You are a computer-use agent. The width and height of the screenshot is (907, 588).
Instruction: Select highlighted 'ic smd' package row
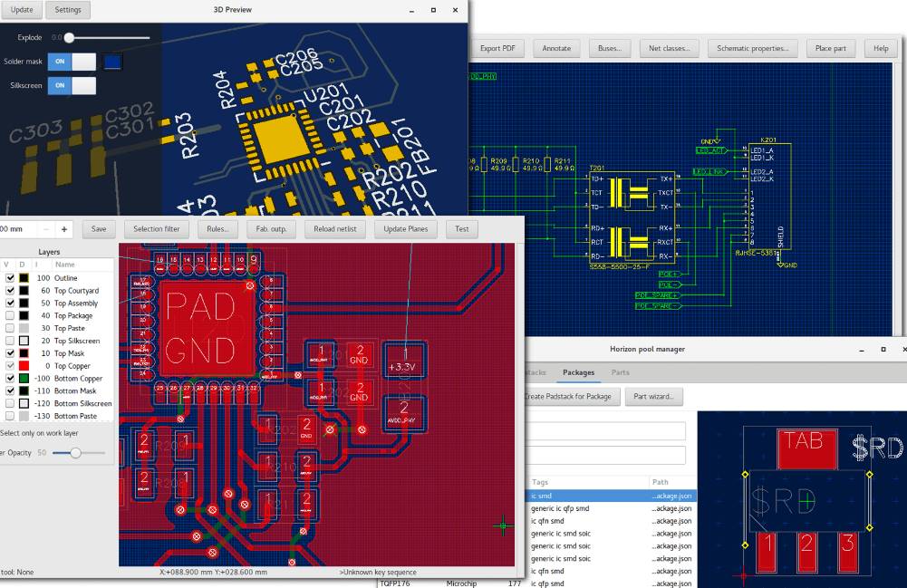click(611, 496)
